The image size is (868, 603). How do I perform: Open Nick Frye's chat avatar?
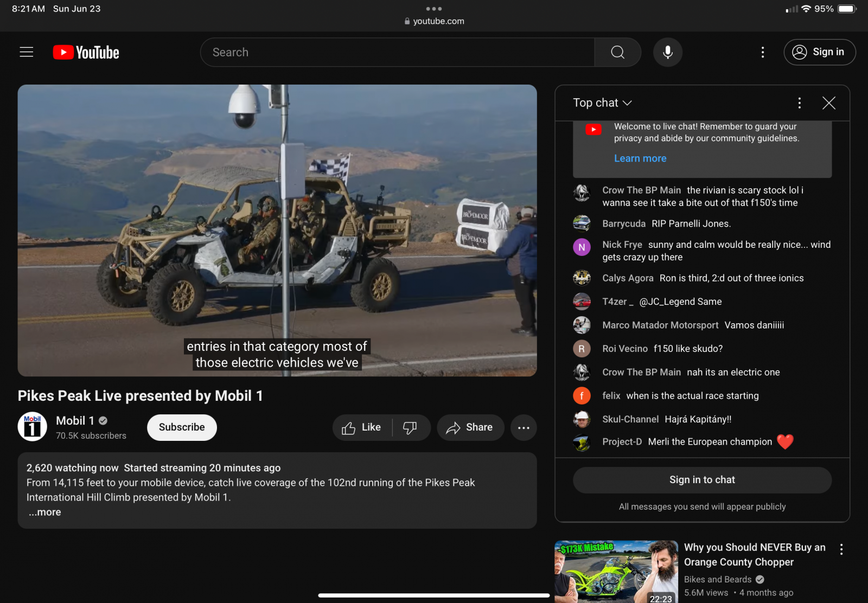pos(582,247)
